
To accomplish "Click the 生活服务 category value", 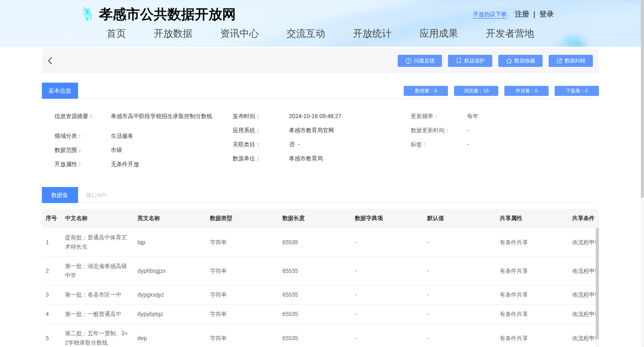I will pos(122,136).
